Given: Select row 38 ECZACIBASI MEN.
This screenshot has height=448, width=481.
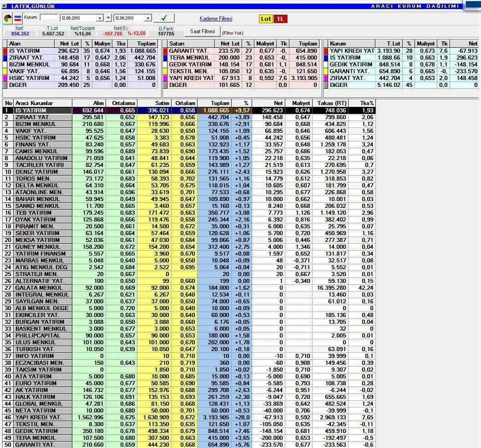Looking at the screenshot, I should [x=189, y=363].
